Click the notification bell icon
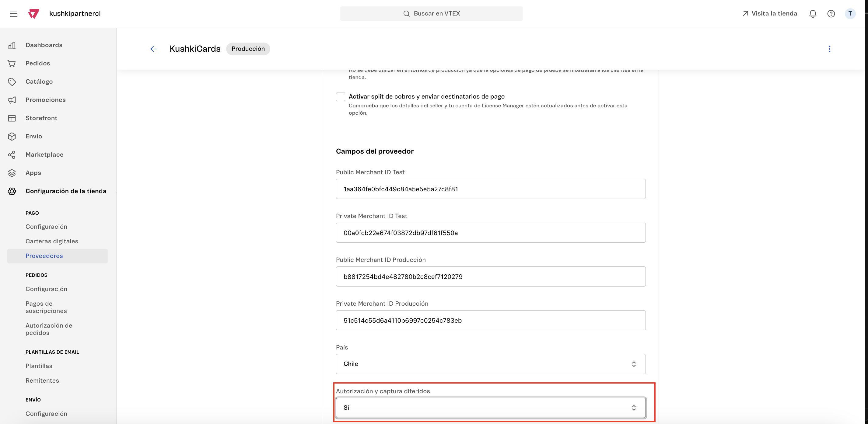Image resolution: width=868 pixels, height=424 pixels. (x=813, y=13)
